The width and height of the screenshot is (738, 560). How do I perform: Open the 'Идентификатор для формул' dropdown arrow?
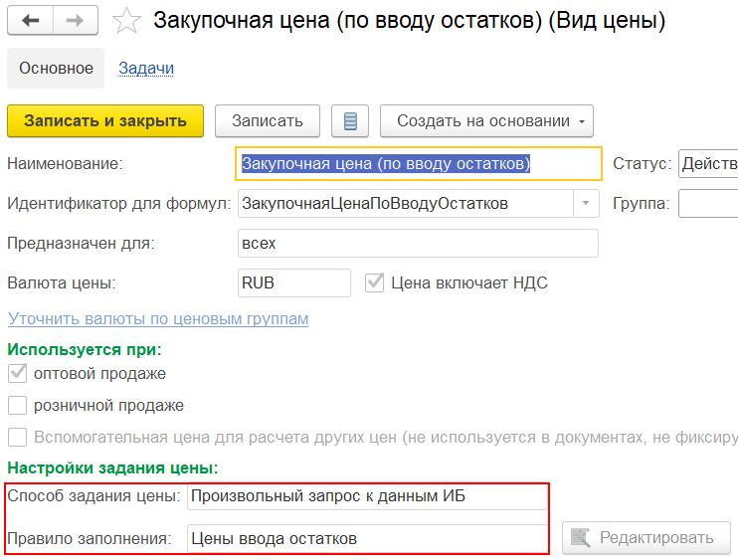(586, 204)
